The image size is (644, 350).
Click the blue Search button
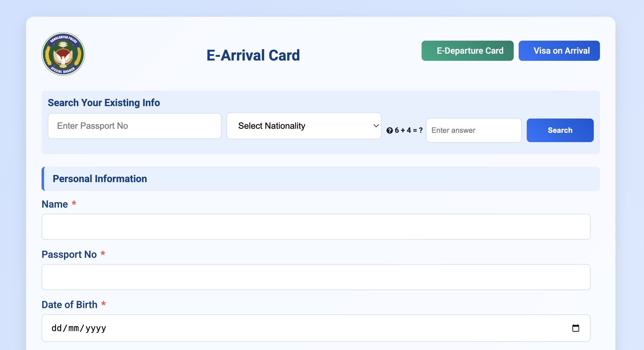[560, 130]
